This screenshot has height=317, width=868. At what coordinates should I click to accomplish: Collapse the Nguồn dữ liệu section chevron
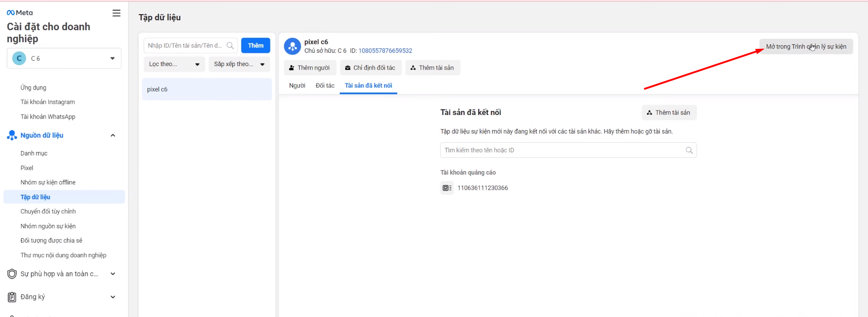point(113,135)
